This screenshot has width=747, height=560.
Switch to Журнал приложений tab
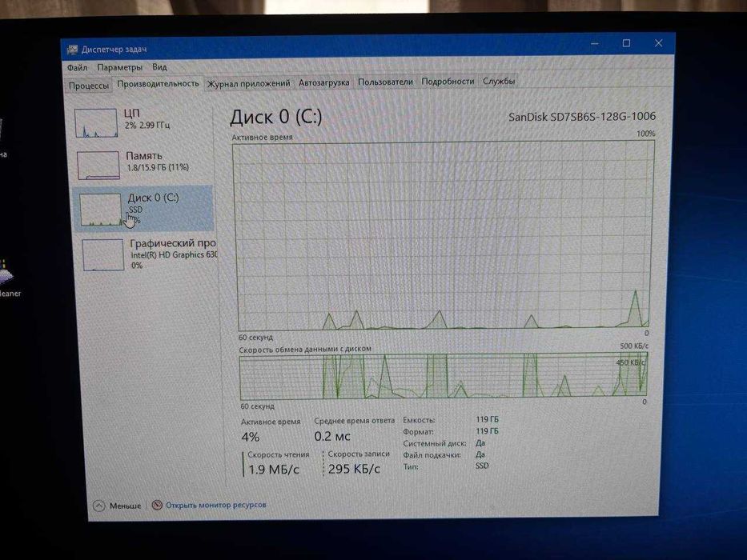[x=249, y=83]
